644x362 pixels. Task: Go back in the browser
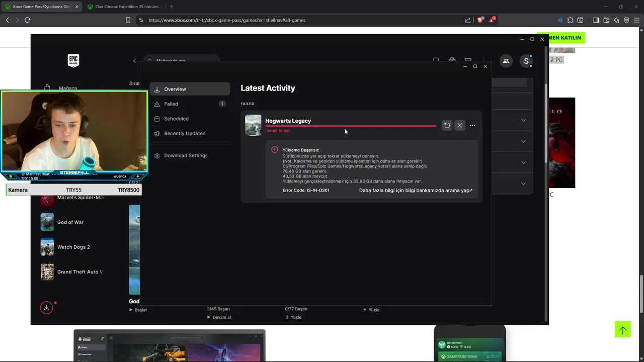pyautogui.click(x=7, y=20)
